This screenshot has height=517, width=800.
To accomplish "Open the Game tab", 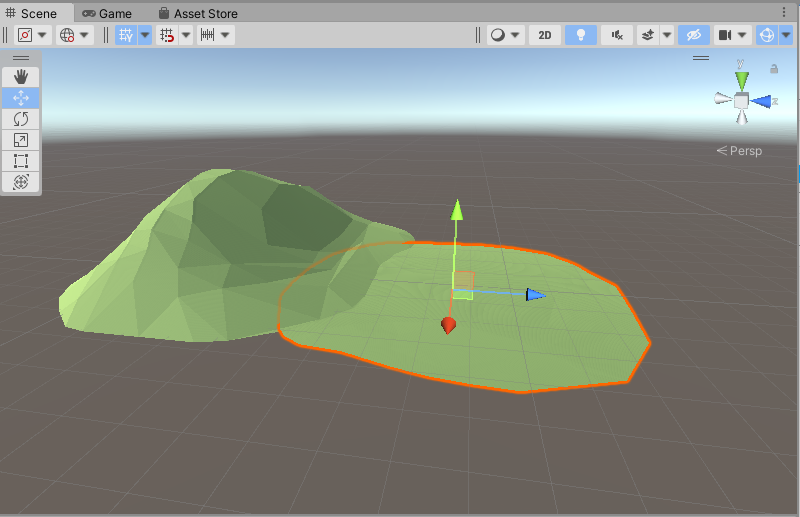I will (107, 14).
